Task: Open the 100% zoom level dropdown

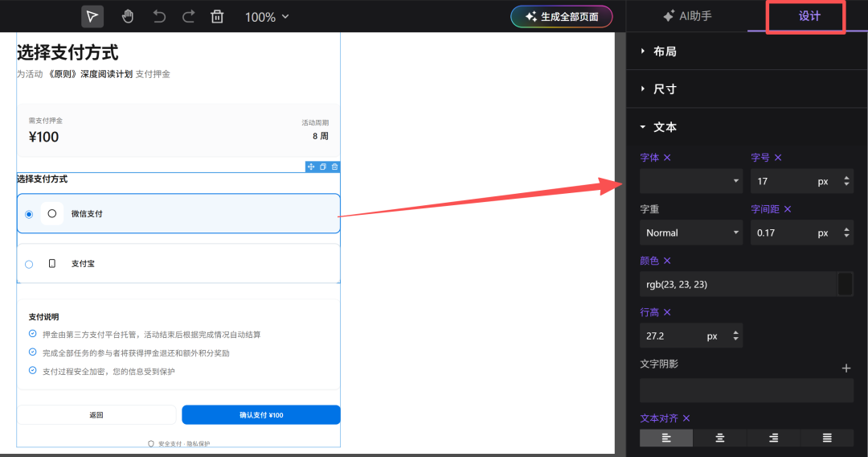Action: click(x=267, y=17)
